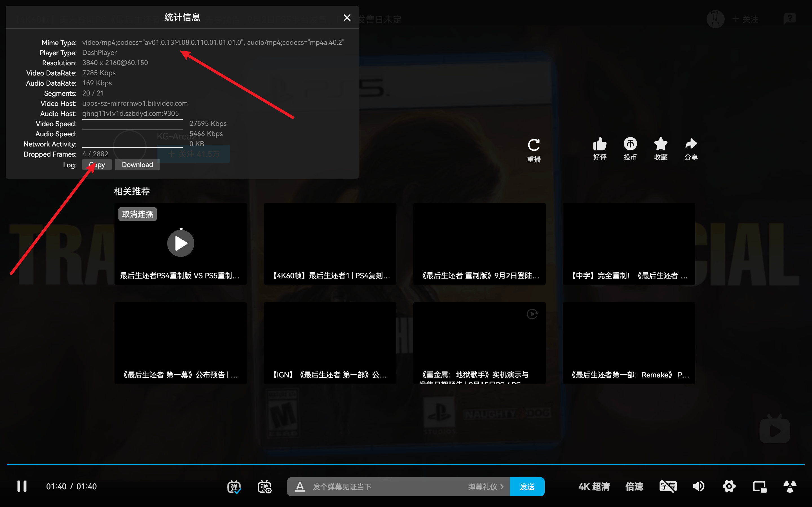The image size is (812, 507).
Task: Open the 倍速 playback speed menu
Action: (x=634, y=486)
